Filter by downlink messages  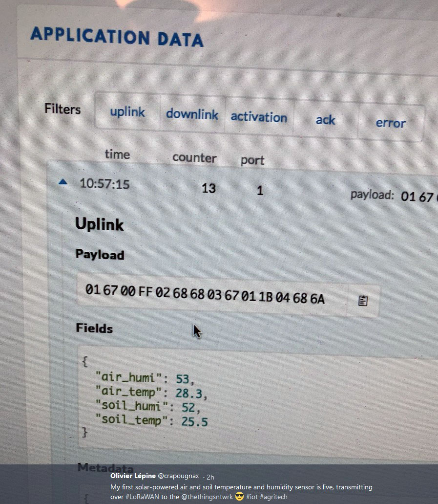[192, 114]
